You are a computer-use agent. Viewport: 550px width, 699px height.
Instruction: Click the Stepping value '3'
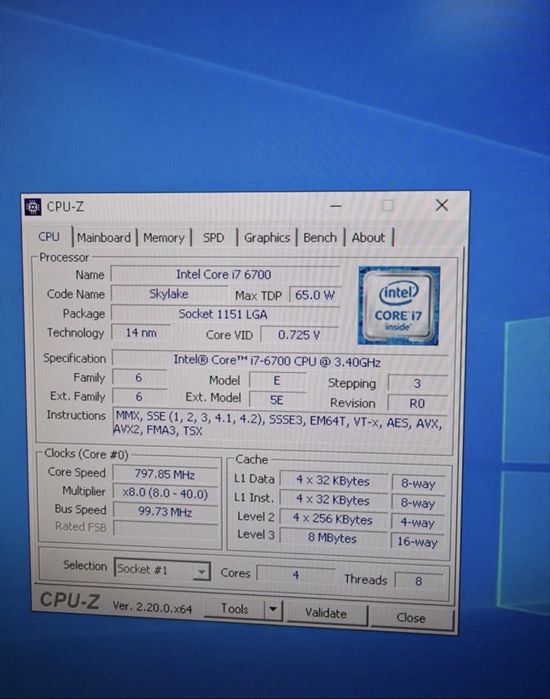pyautogui.click(x=417, y=383)
